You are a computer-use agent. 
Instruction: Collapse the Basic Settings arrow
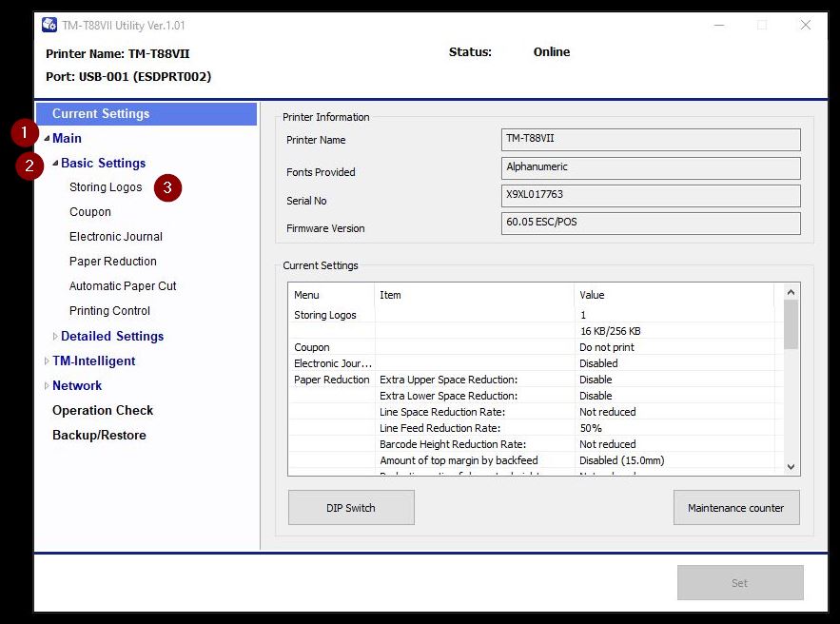[55, 163]
